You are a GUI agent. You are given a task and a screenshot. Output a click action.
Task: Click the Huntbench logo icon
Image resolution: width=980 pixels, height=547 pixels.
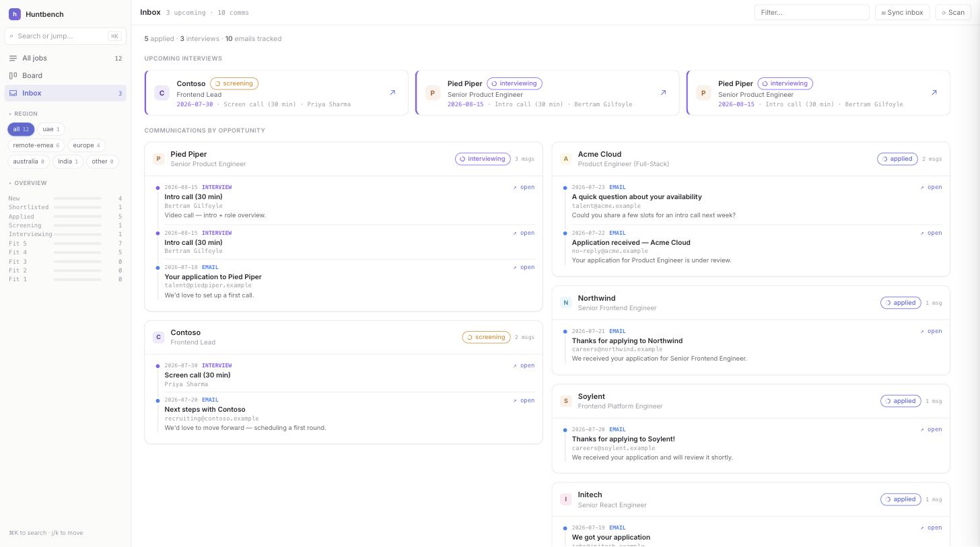[x=15, y=14]
